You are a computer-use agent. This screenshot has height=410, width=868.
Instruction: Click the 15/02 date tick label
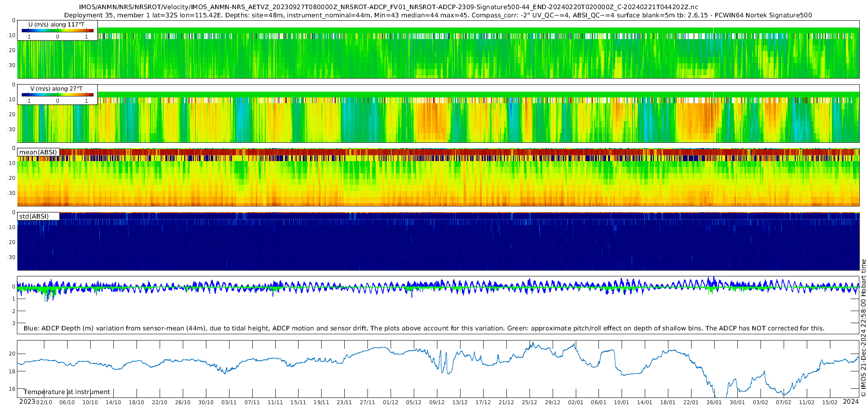[x=829, y=402]
